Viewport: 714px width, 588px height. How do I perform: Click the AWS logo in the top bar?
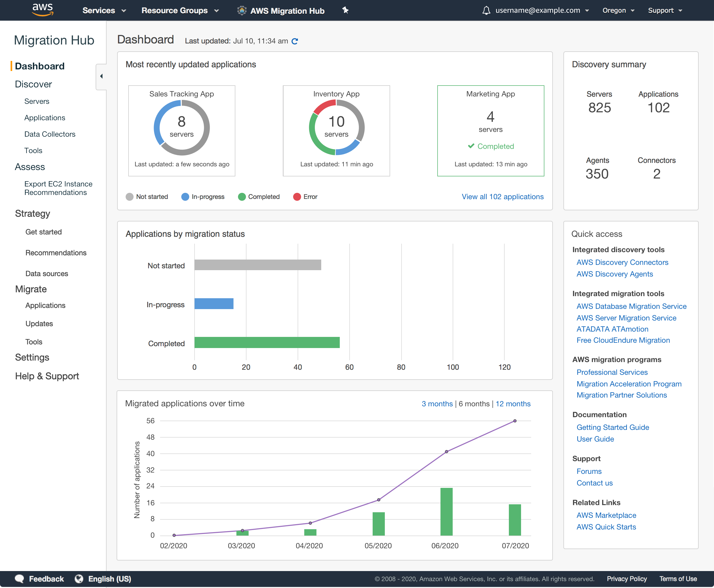tap(43, 10)
